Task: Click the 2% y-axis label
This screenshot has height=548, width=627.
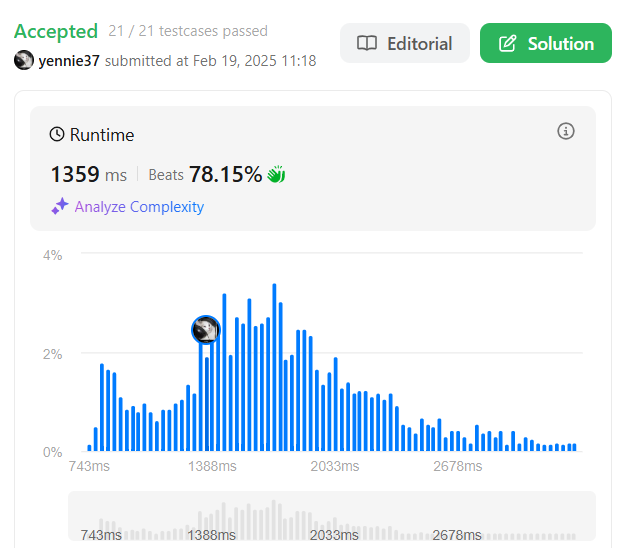Action: pos(53,354)
